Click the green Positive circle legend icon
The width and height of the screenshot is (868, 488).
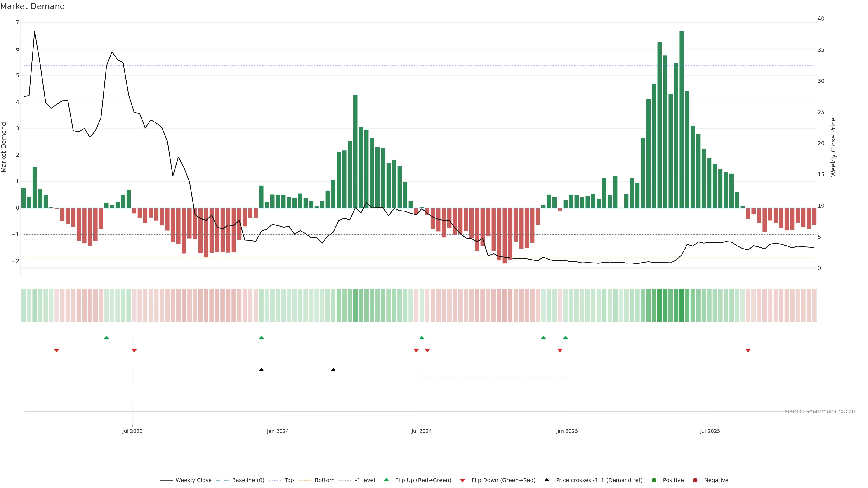[x=654, y=480]
